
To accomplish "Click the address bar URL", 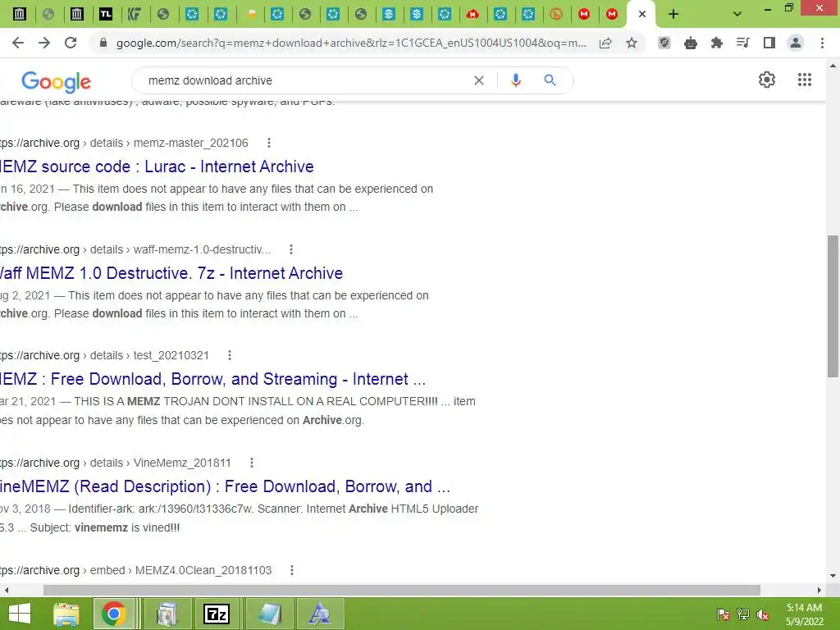I will (x=351, y=43).
